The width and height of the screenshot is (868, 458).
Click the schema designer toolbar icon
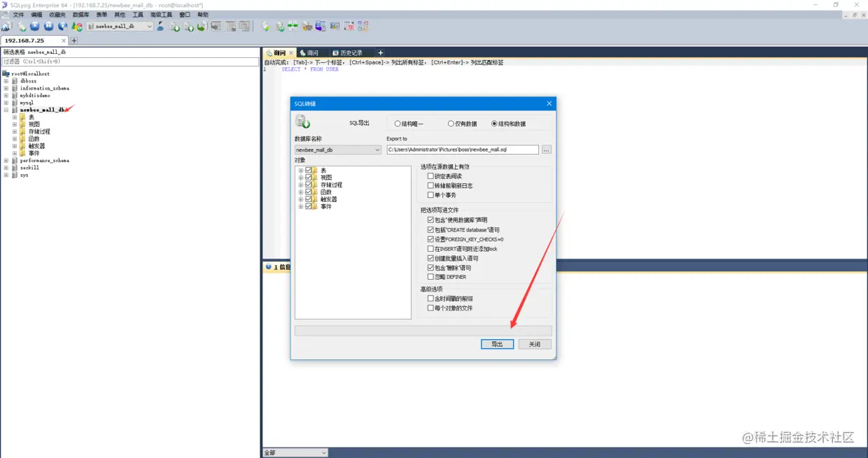click(x=363, y=27)
